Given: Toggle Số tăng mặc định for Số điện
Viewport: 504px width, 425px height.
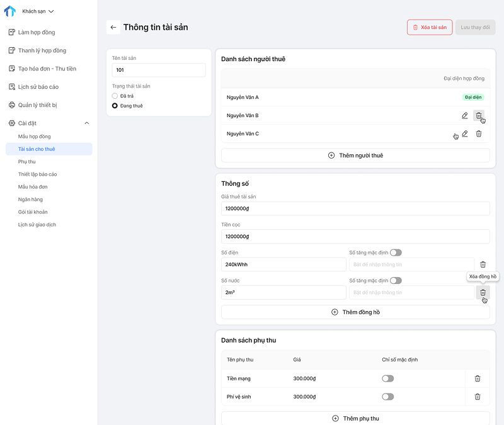Looking at the screenshot, I should [396, 252].
